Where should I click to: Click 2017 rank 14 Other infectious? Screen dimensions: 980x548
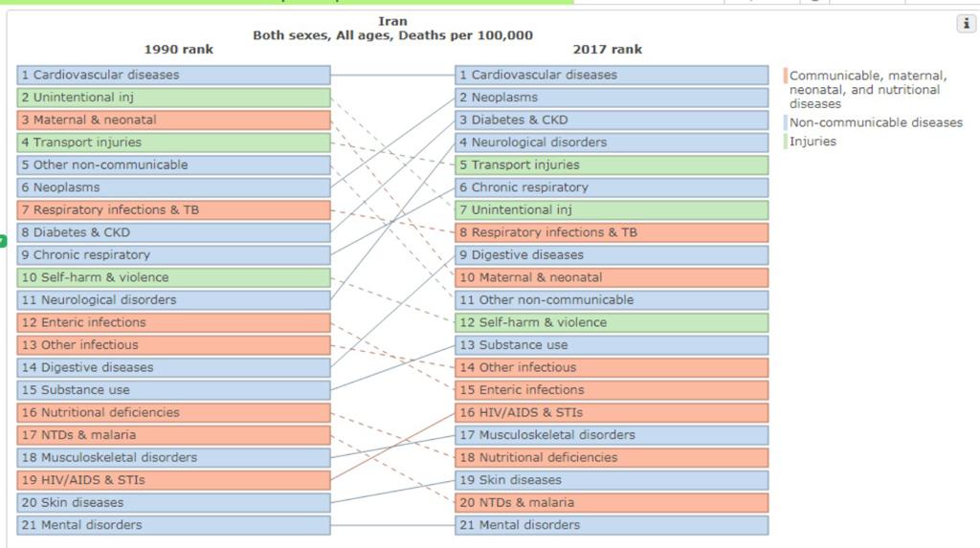click(x=612, y=367)
